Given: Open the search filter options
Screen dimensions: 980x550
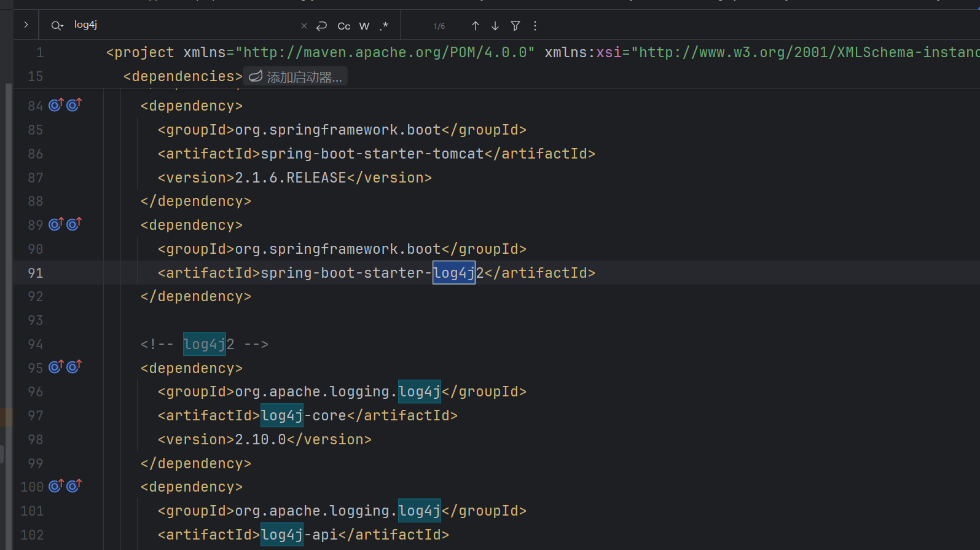Looking at the screenshot, I should pyautogui.click(x=515, y=26).
